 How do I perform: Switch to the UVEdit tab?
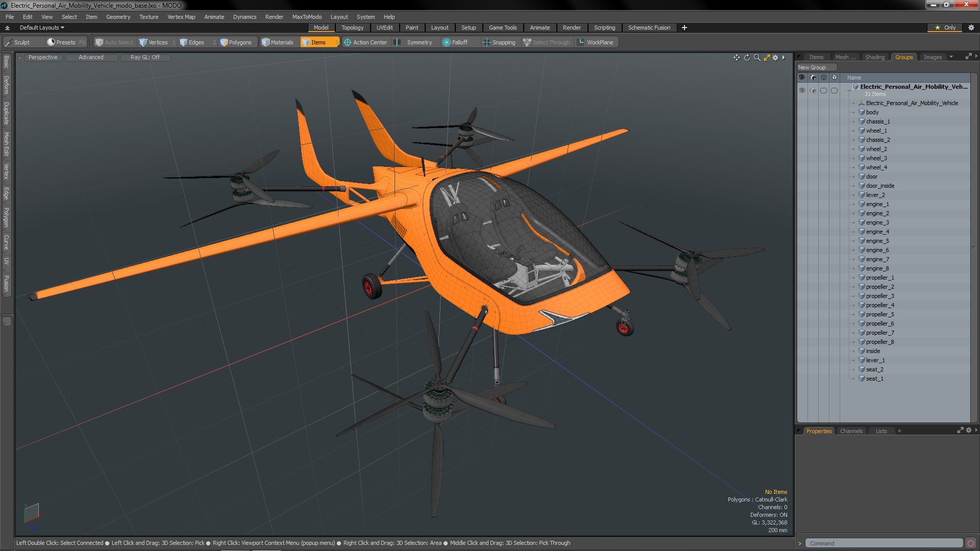click(384, 28)
